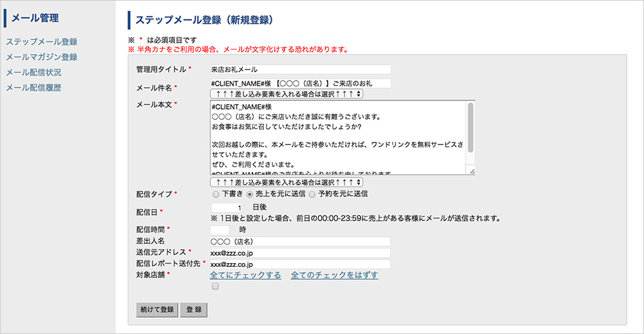The height and width of the screenshot is (334, 644).
Task: Click the 管理用タイトル input field
Action: click(x=300, y=69)
